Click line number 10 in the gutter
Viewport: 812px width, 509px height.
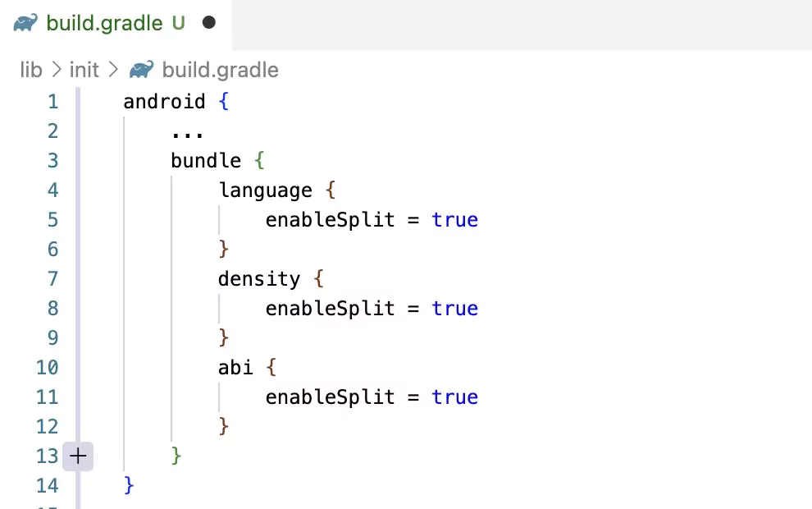coord(47,368)
